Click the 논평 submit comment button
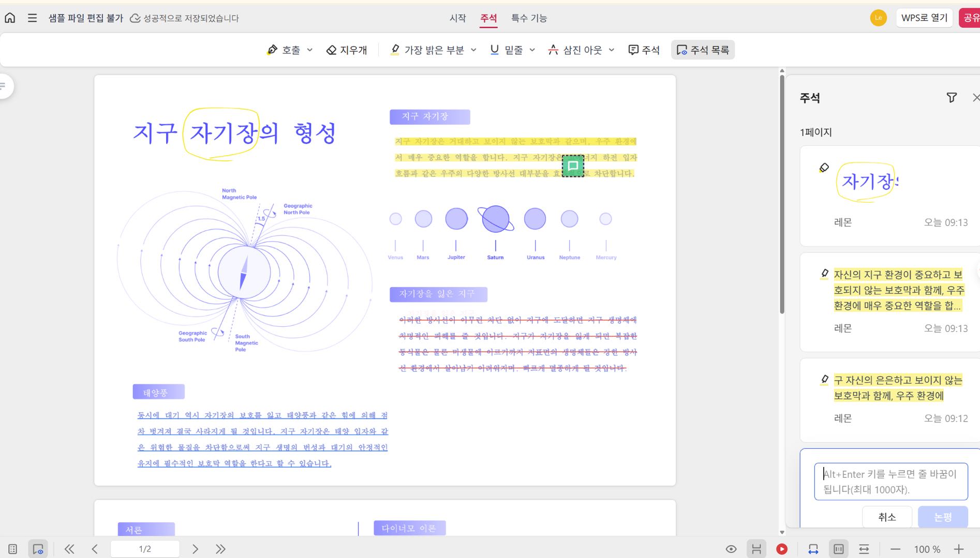This screenshot has width=980, height=558. (x=943, y=517)
